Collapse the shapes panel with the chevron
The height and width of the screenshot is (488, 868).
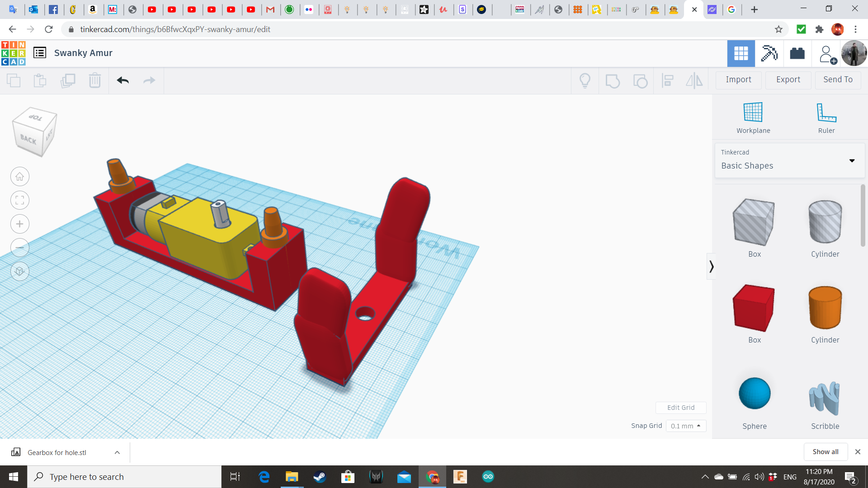point(712,267)
